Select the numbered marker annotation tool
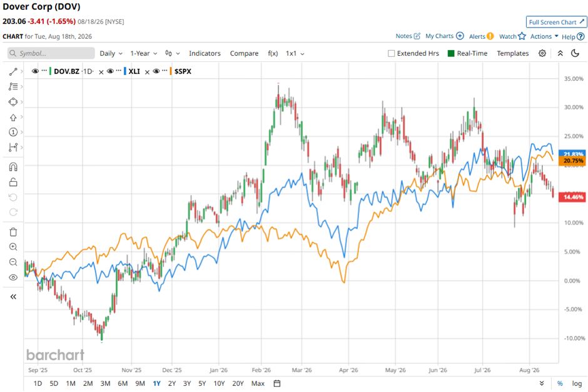The width and height of the screenshot is (588, 392). 13,133
